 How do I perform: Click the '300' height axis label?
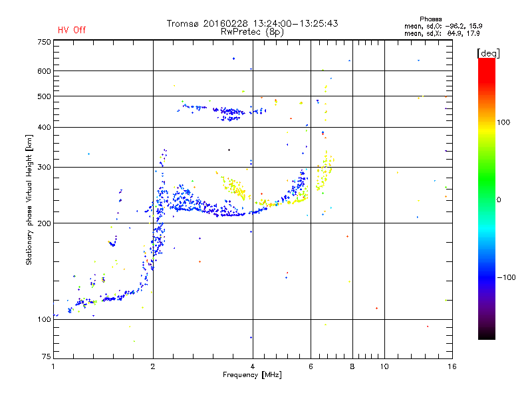44,168
